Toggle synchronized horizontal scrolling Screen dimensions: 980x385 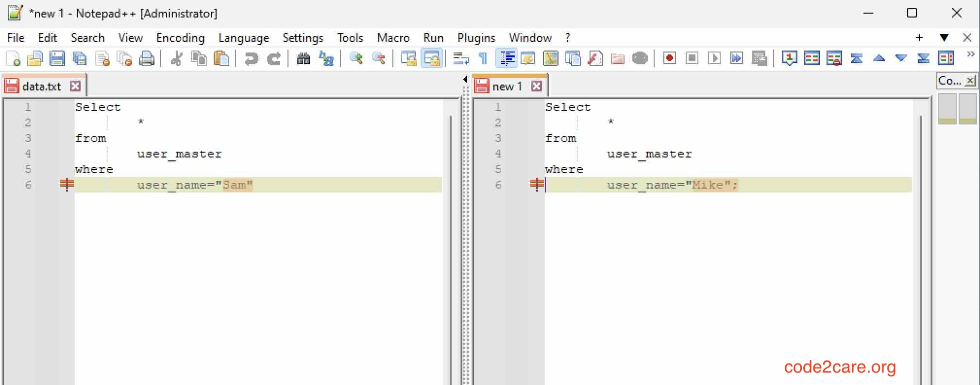tap(431, 59)
